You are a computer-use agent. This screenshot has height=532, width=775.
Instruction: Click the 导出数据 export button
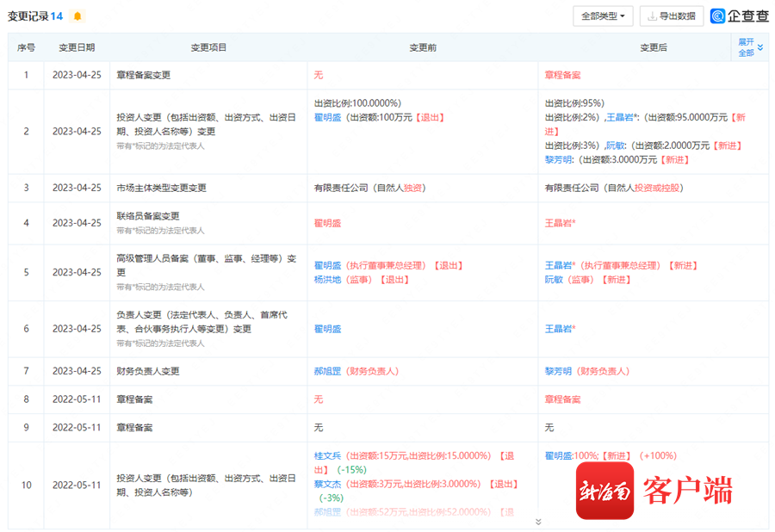tap(672, 16)
